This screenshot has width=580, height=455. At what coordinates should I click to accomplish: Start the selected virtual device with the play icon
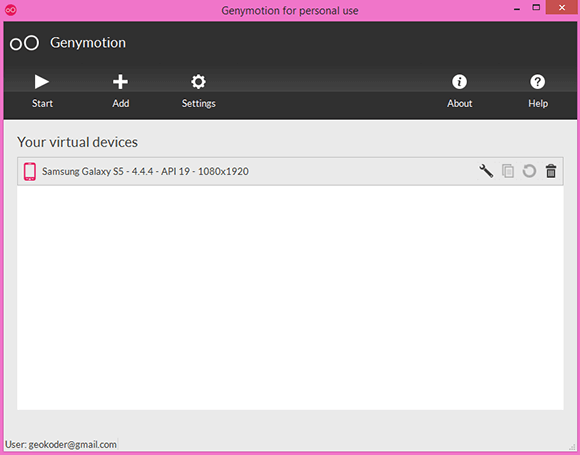click(42, 91)
